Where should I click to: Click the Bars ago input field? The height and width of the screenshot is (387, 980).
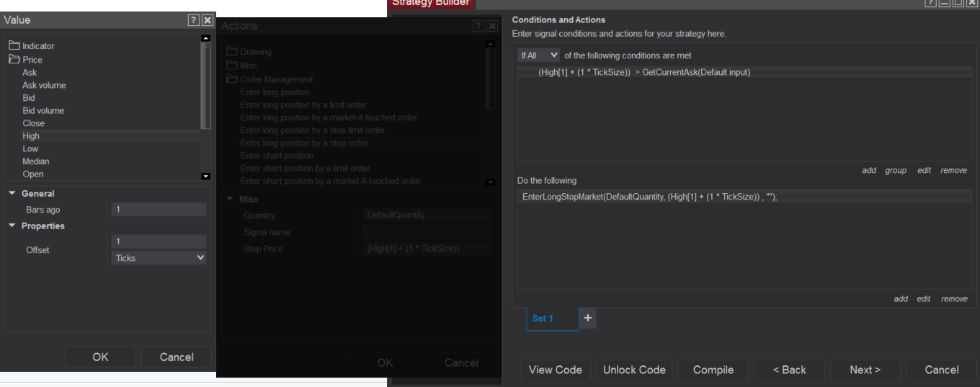pyautogui.click(x=159, y=210)
